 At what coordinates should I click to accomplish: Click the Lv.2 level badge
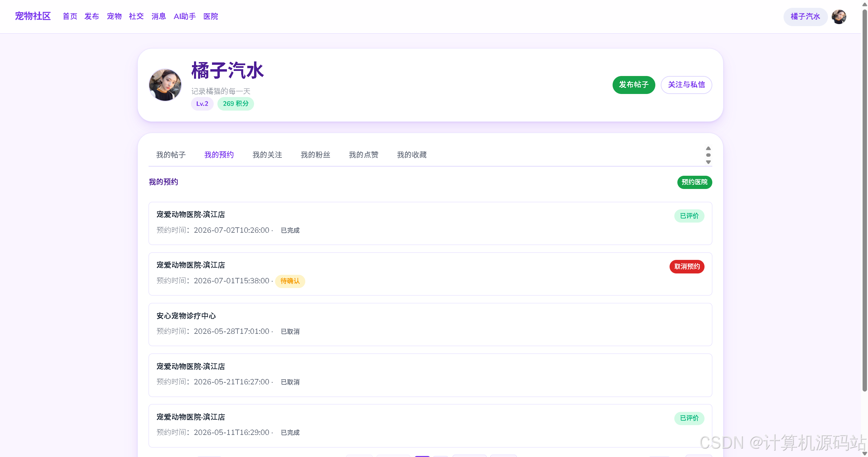pos(202,104)
